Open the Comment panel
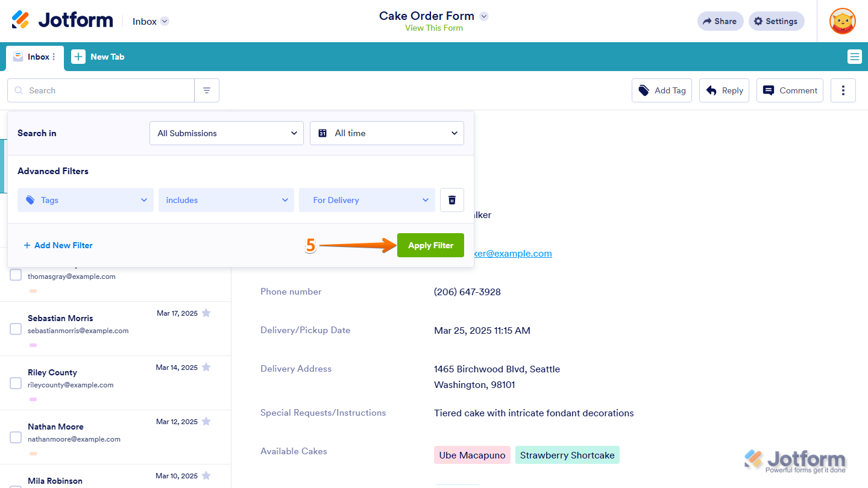The image size is (868, 488). pyautogui.click(x=790, y=90)
